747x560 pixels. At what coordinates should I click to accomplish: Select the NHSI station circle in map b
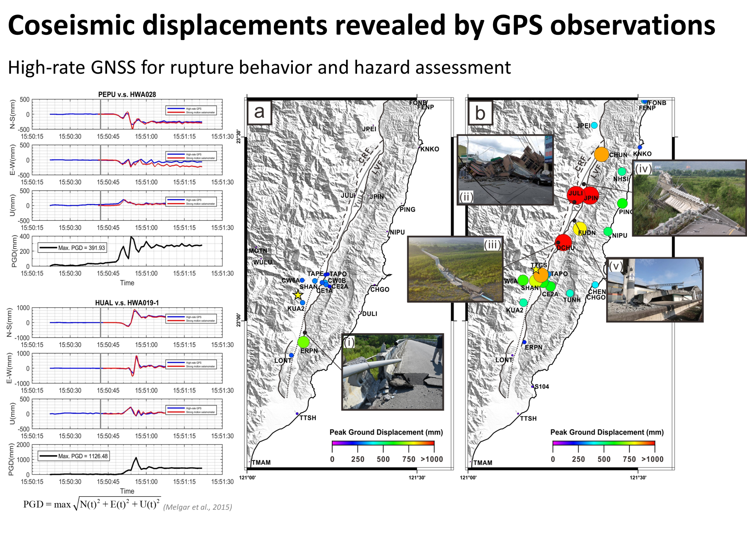622,171
